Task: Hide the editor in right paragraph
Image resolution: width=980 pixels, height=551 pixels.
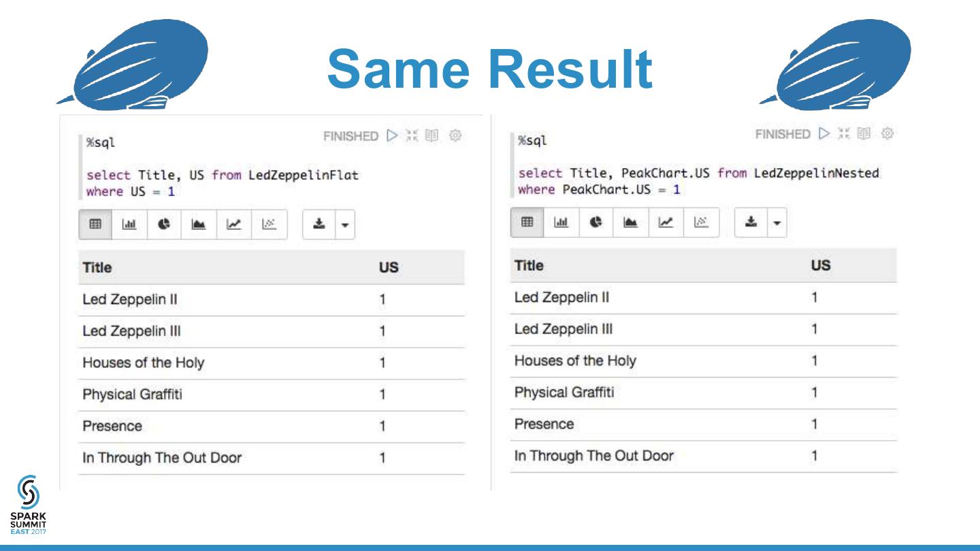Action: tap(843, 133)
